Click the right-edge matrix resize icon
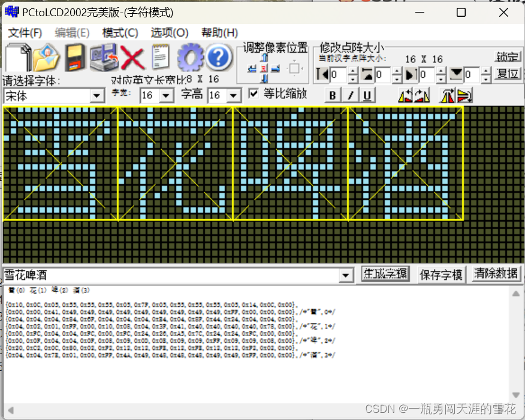The image size is (525, 420). coord(411,74)
